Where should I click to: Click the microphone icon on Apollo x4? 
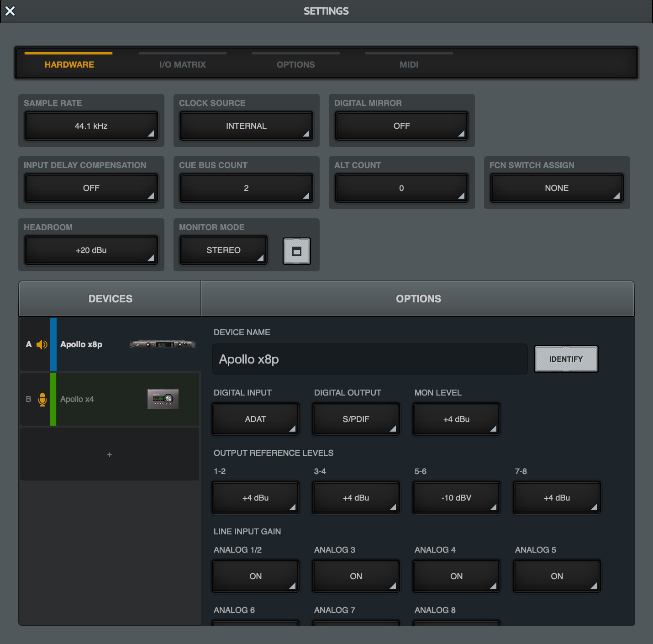pyautogui.click(x=42, y=399)
